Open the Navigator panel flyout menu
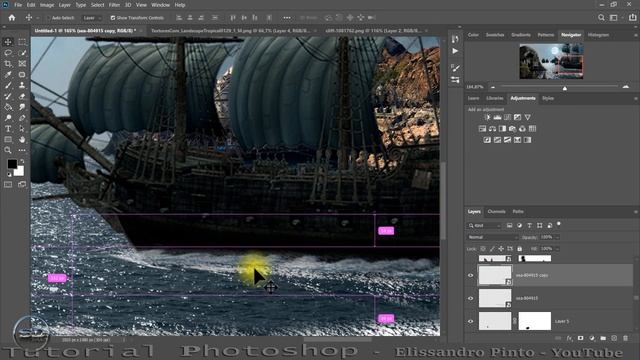The width and height of the screenshot is (640, 360). (636, 35)
